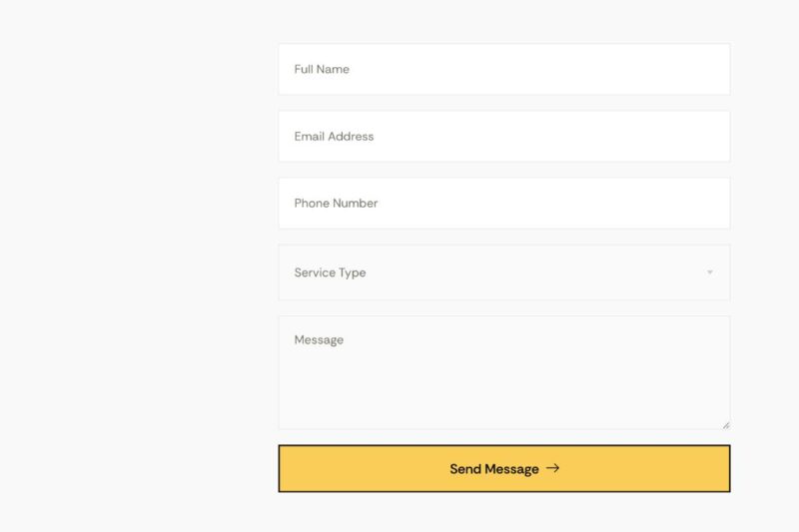Focus the Full Name input field

point(503,69)
